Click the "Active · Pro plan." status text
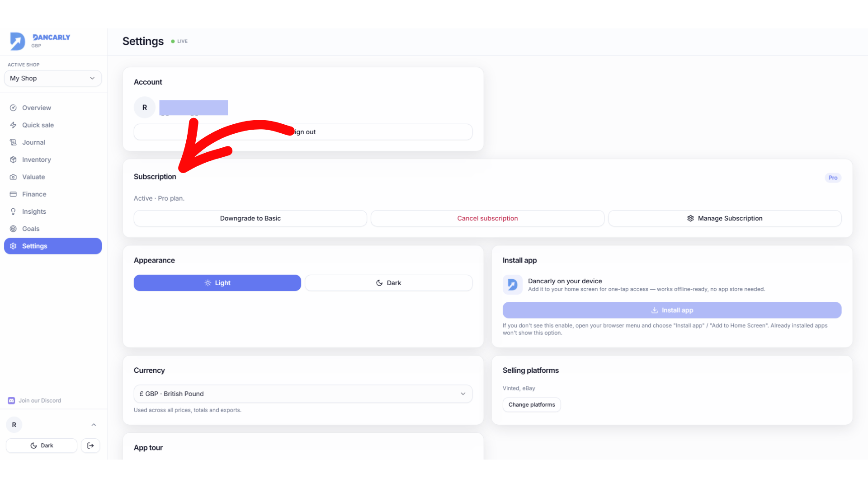The image size is (868, 488). [159, 198]
